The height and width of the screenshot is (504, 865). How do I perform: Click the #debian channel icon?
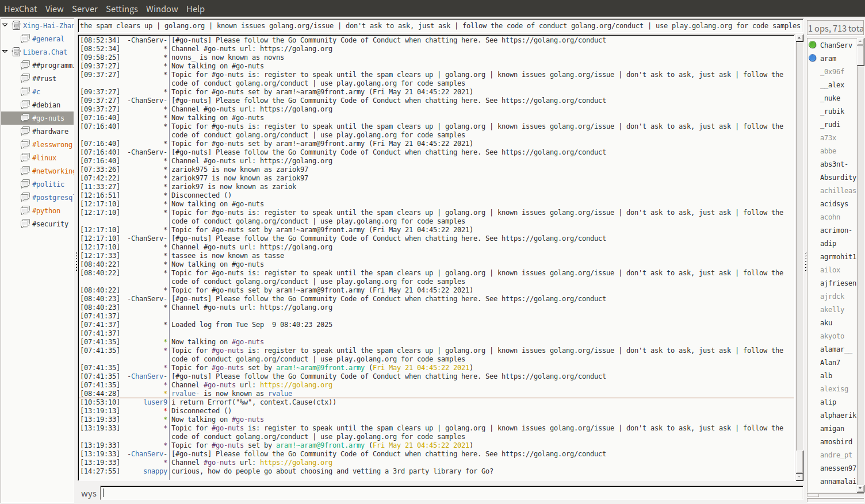(25, 105)
